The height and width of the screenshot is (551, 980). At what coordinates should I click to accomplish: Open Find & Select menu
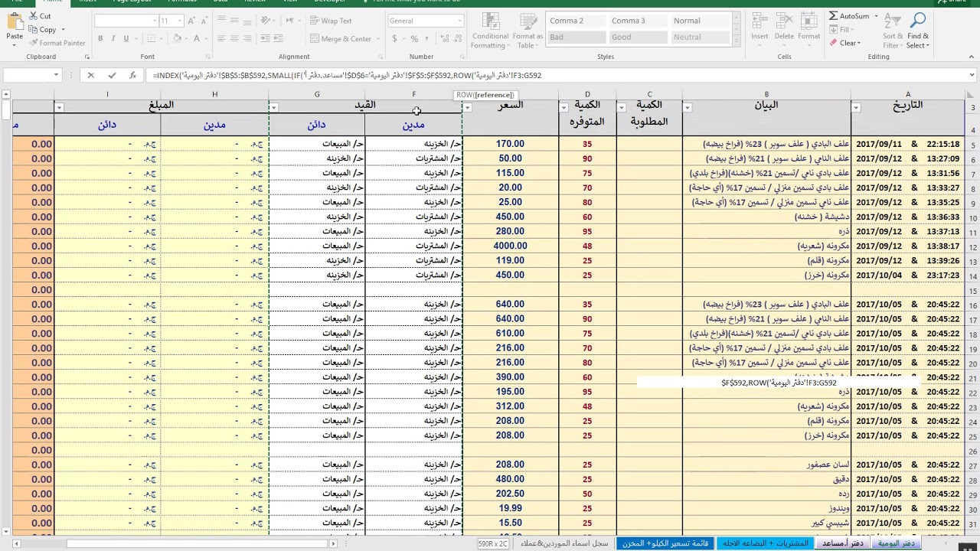coord(918,31)
